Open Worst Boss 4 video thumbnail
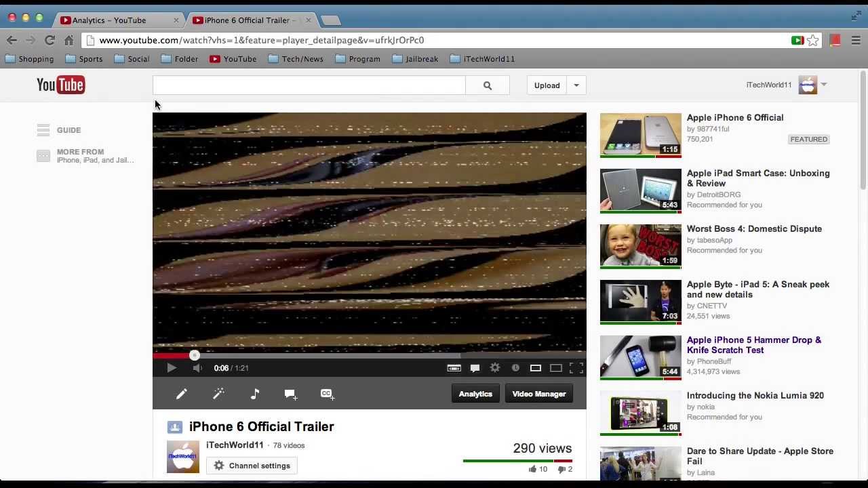The width and height of the screenshot is (868, 488). (641, 246)
